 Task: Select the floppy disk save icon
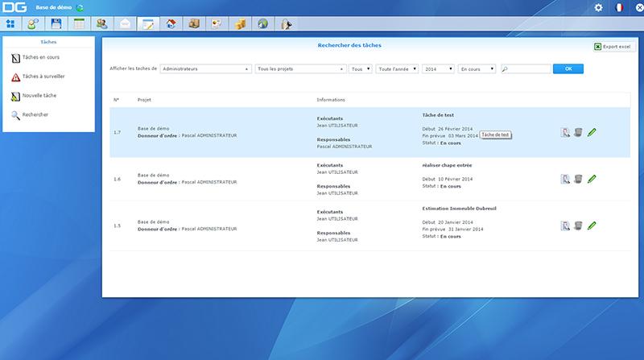[x=56, y=24]
